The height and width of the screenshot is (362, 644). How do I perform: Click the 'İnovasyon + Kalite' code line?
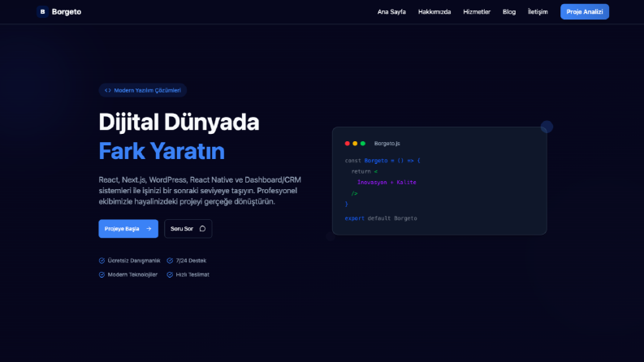coord(387,183)
